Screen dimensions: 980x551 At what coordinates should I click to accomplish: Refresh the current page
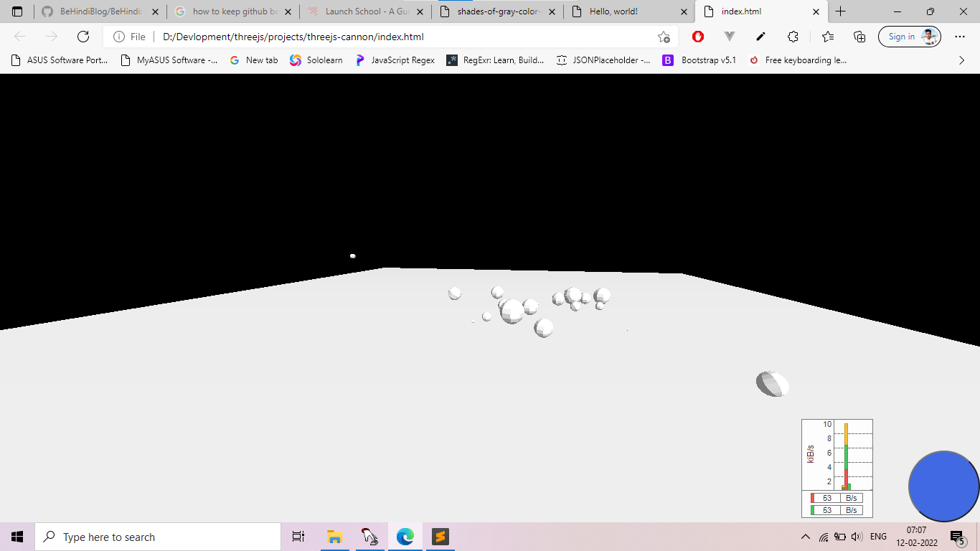click(83, 37)
